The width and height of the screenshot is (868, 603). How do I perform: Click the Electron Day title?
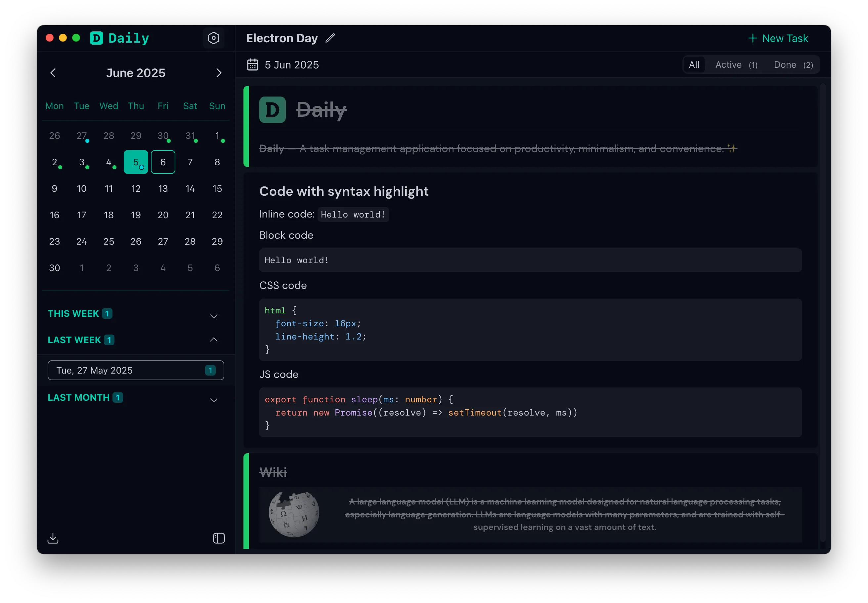click(282, 38)
